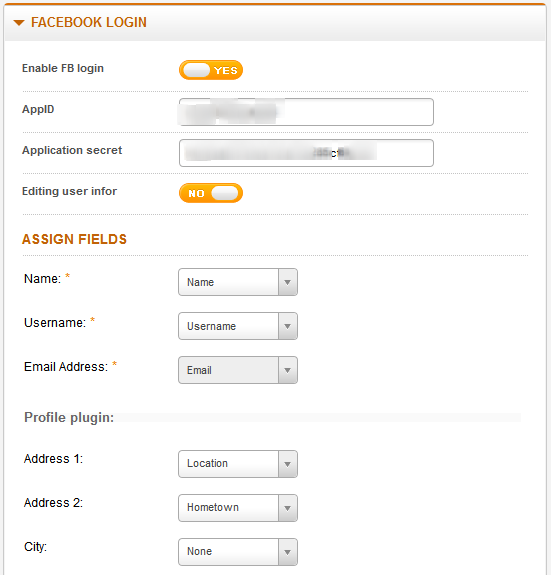Open the Username field dropdown arrow
The image size is (551, 575).
(x=288, y=326)
